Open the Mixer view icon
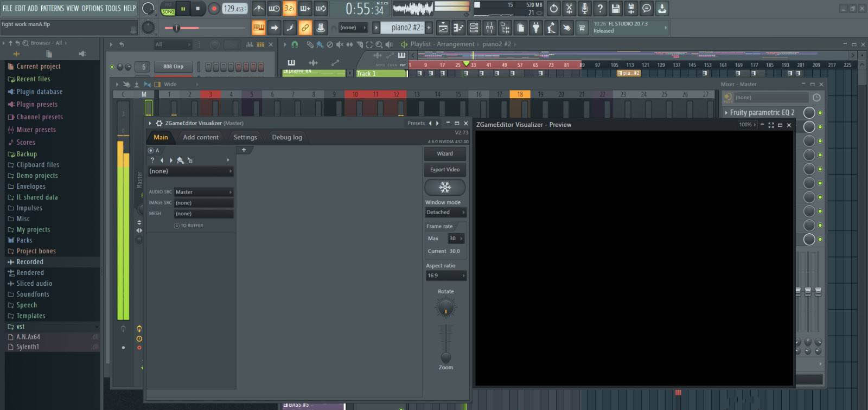The width and height of the screenshot is (868, 410). click(x=489, y=28)
